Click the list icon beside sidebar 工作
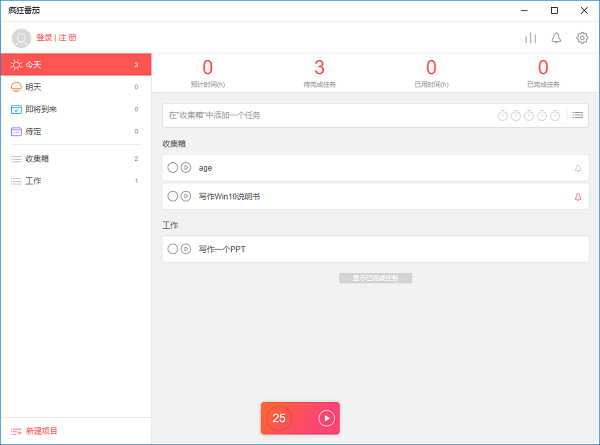The width and height of the screenshot is (600, 445). click(16, 181)
